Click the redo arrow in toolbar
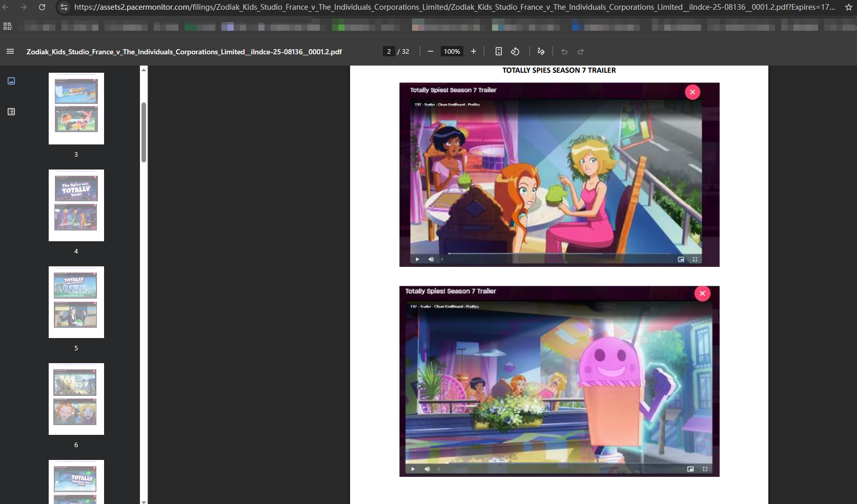 (581, 51)
